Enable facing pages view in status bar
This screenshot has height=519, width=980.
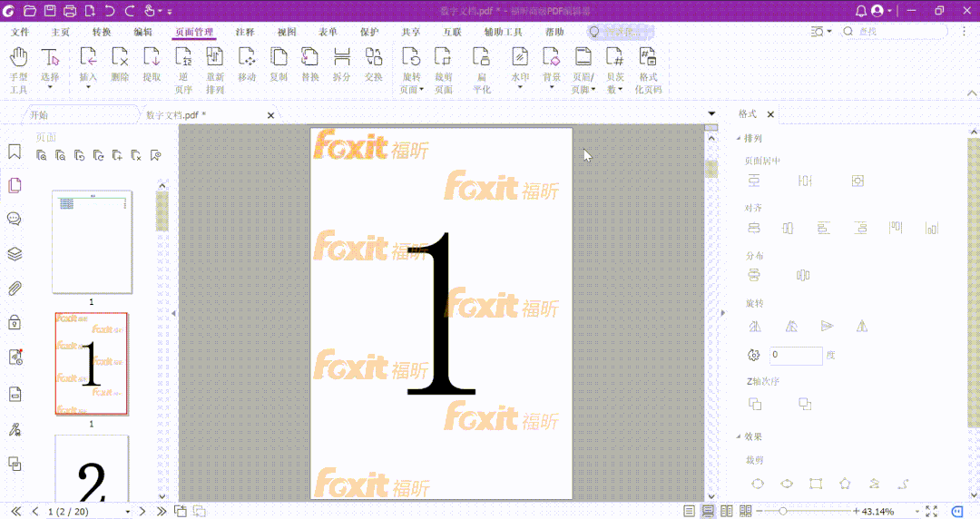pos(726,512)
